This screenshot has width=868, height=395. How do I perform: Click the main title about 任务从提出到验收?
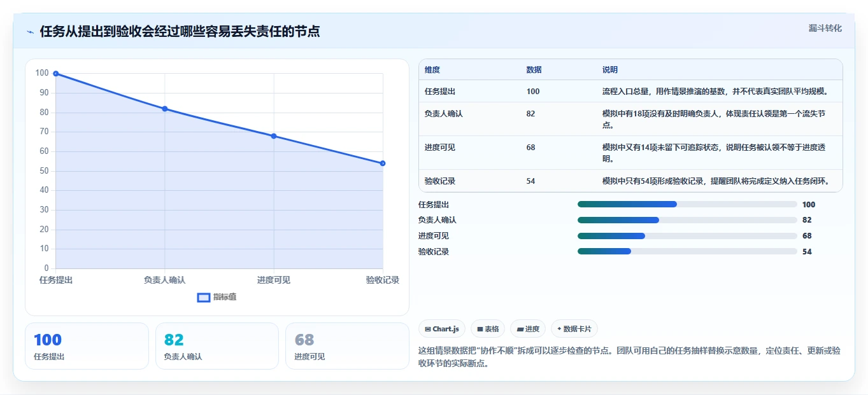point(180,31)
